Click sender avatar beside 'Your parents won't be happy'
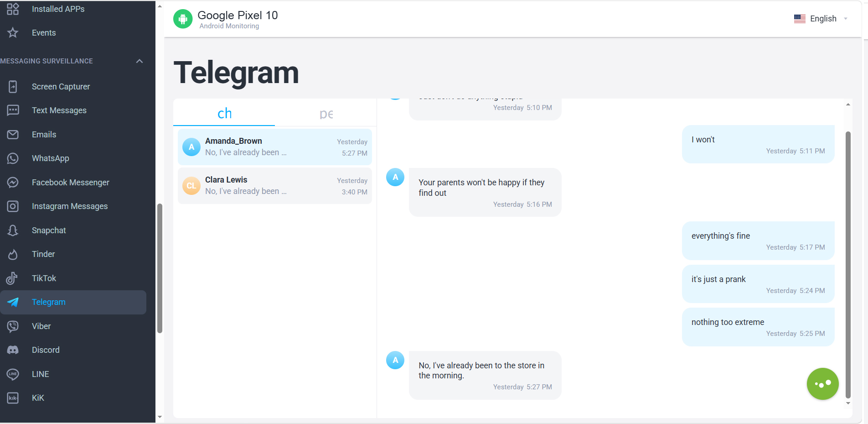Image resolution: width=868 pixels, height=424 pixels. 395,177
